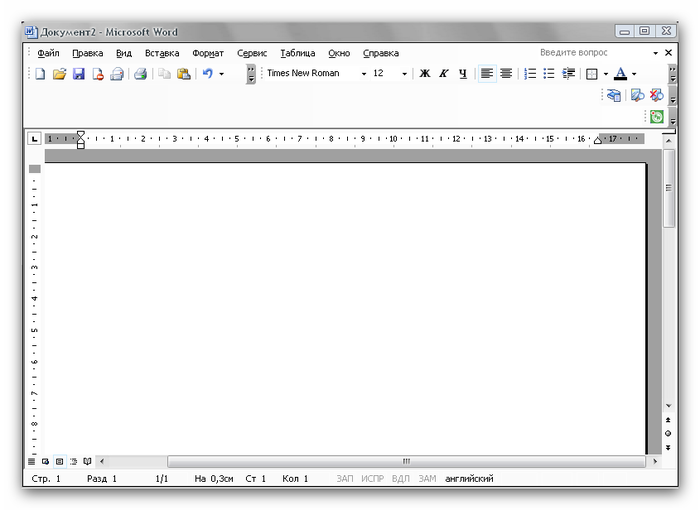Expand options of the scanner toolbar row
700x510 pixels.
pyautogui.click(x=672, y=95)
